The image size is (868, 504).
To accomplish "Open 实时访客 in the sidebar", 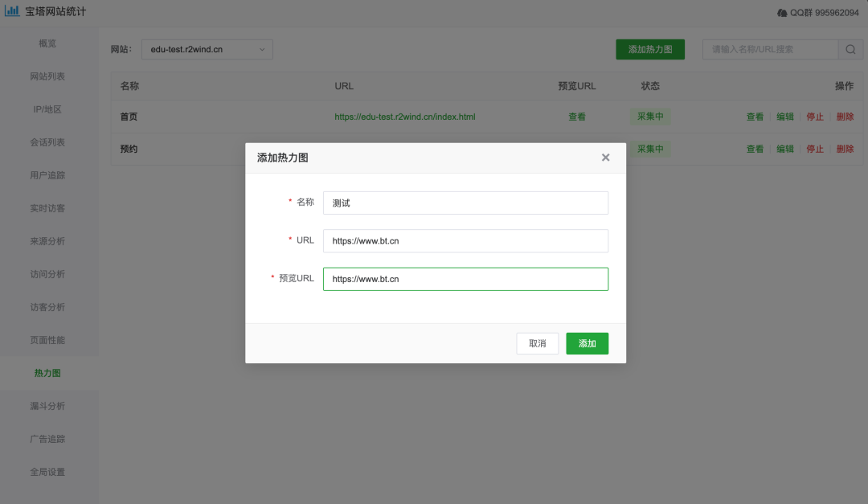I will click(47, 208).
